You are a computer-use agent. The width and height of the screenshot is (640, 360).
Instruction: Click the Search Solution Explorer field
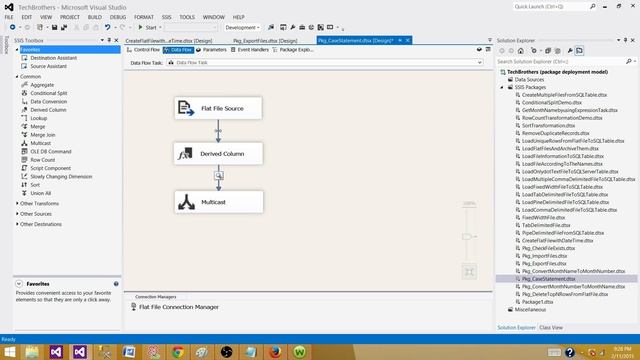pyautogui.click(x=561, y=61)
